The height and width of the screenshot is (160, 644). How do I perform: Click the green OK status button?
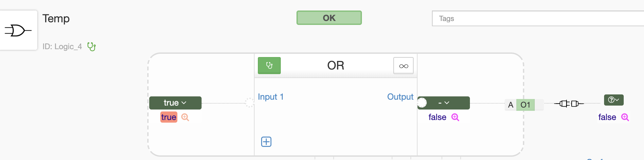coord(329,18)
